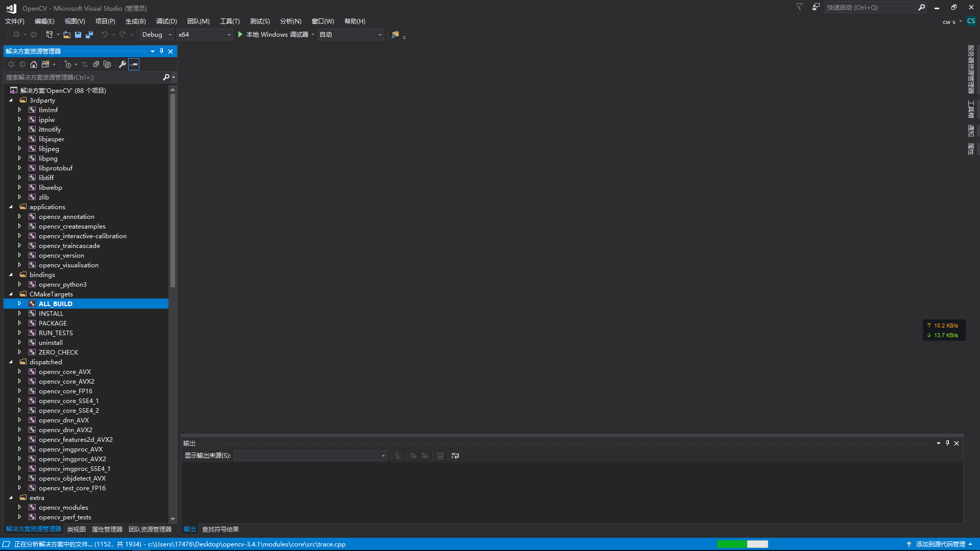Image resolution: width=980 pixels, height=551 pixels.
Task: Click the feedback icon beside Quick Launch
Action: 816,7
